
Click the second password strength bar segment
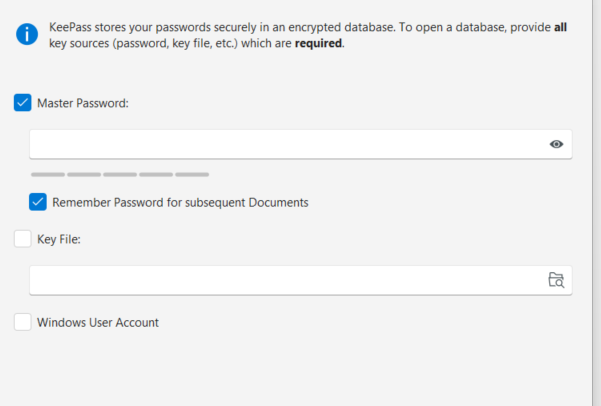[x=84, y=174]
